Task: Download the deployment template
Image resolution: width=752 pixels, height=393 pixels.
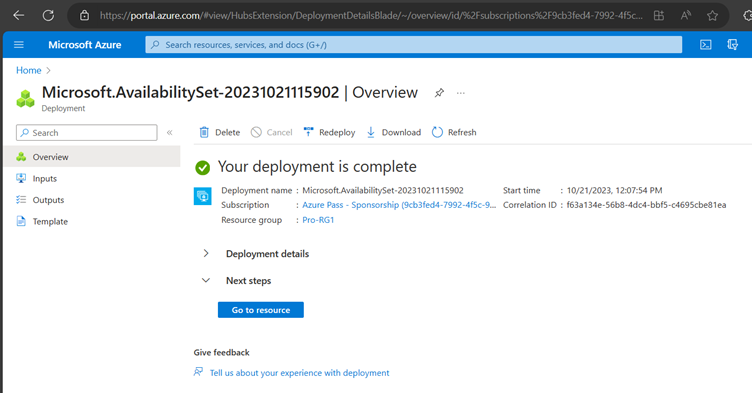Action: (x=394, y=132)
